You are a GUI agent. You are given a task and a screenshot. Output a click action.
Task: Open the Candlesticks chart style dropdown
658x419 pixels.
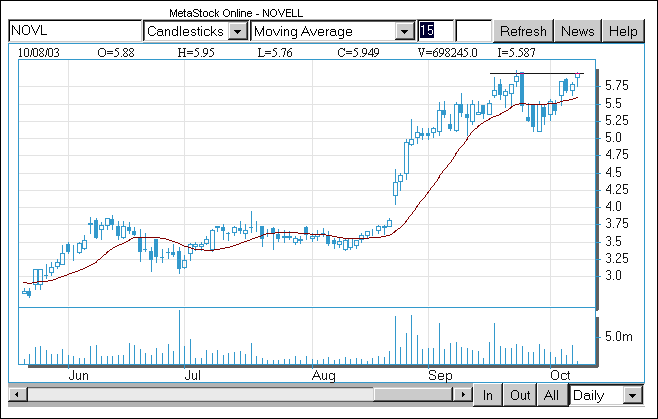click(238, 31)
